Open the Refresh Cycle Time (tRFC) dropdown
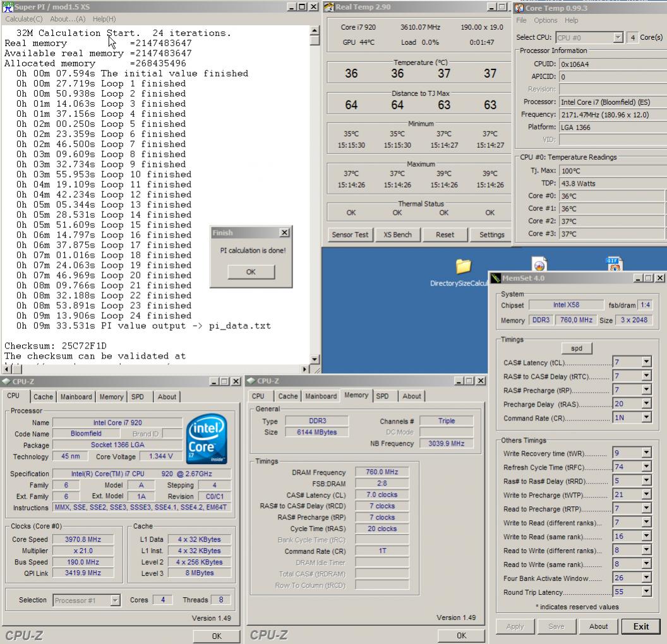This screenshot has height=644, width=667. click(x=646, y=467)
